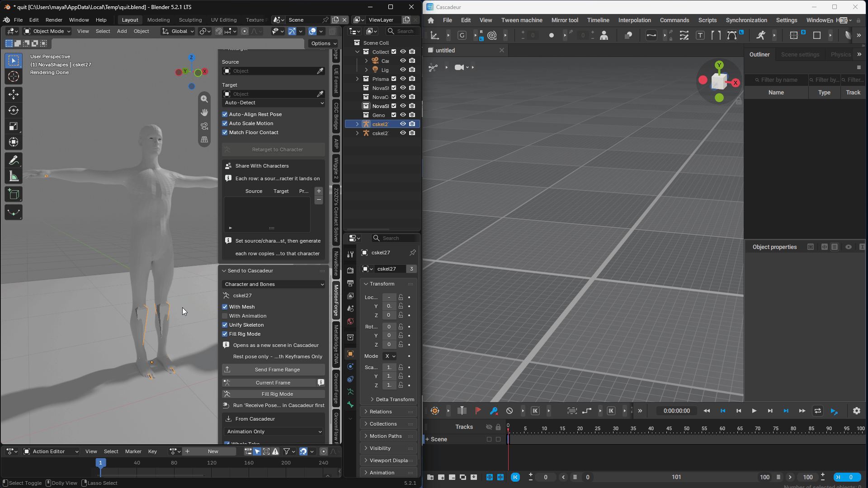868x488 pixels.
Task: Toggle camera view icon in Blender viewport
Action: click(204, 126)
